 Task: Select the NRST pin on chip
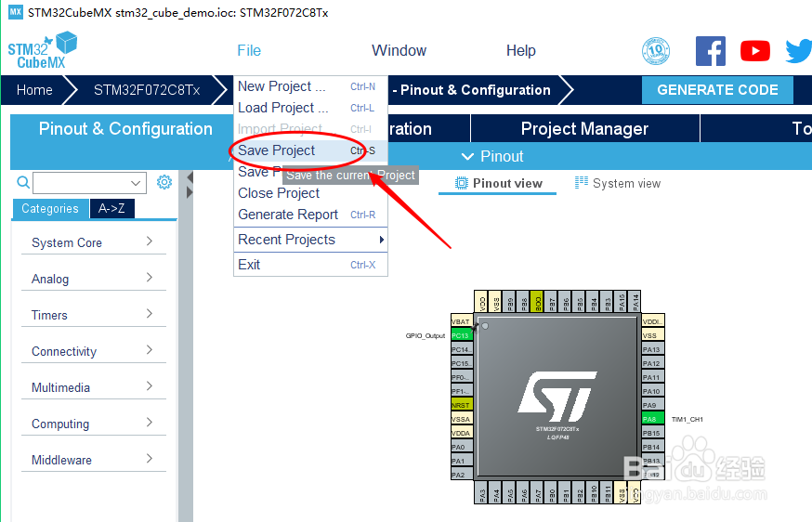(462, 405)
